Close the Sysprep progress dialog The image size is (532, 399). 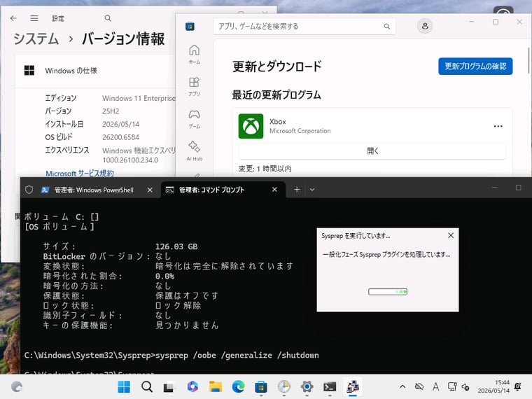point(451,235)
